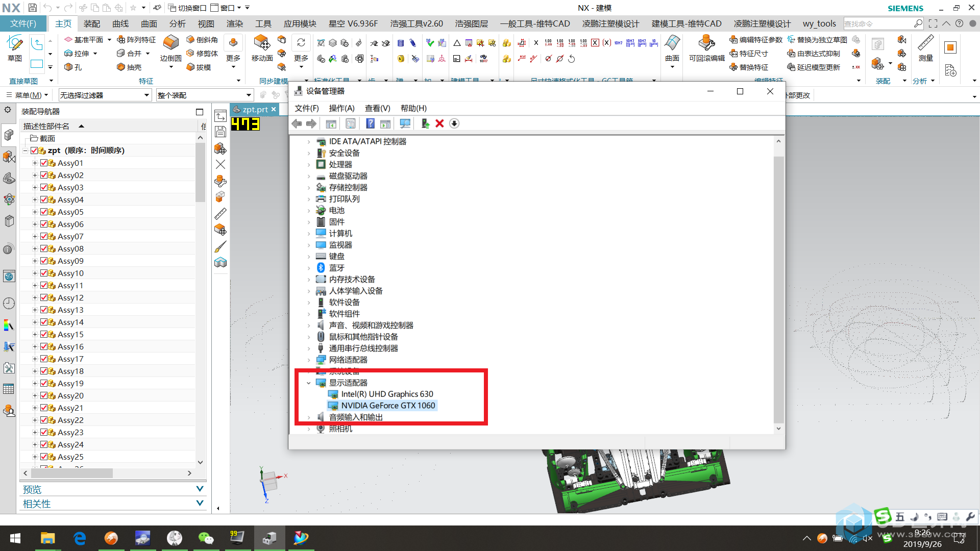The width and height of the screenshot is (980, 551).
Task: Expand the Assy03 tree node
Action: pyautogui.click(x=35, y=188)
